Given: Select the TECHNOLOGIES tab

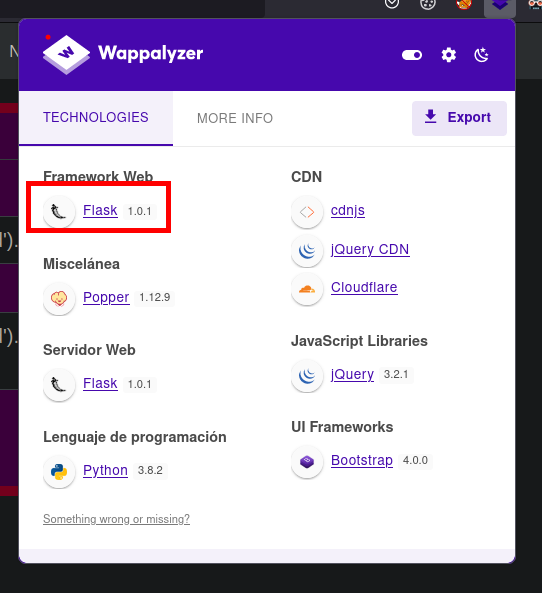Looking at the screenshot, I should 96,118.
